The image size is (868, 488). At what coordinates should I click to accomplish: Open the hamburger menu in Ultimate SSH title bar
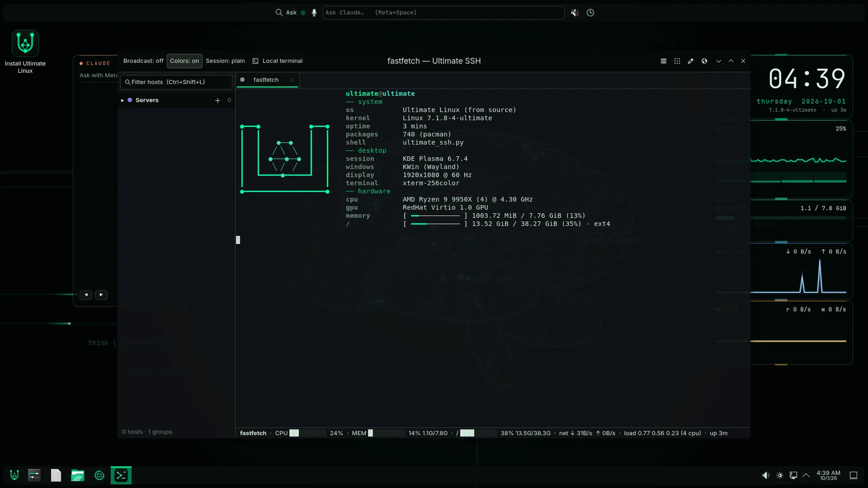coord(663,61)
